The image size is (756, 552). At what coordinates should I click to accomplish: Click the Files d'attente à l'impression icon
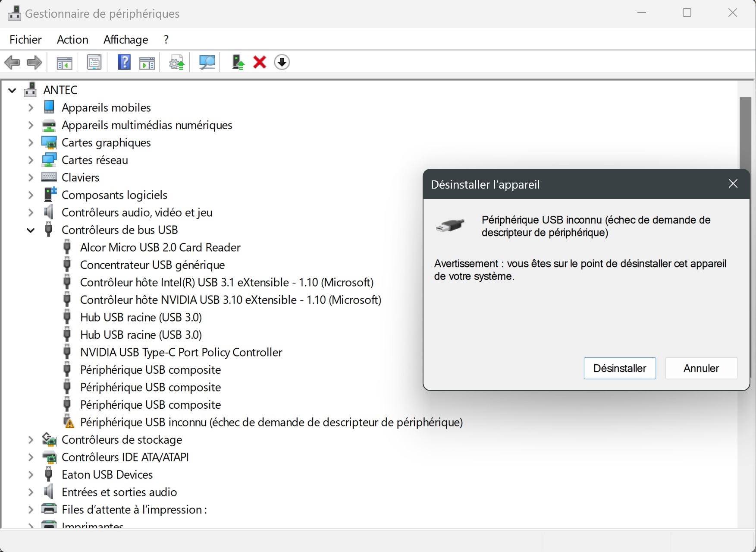[49, 509]
